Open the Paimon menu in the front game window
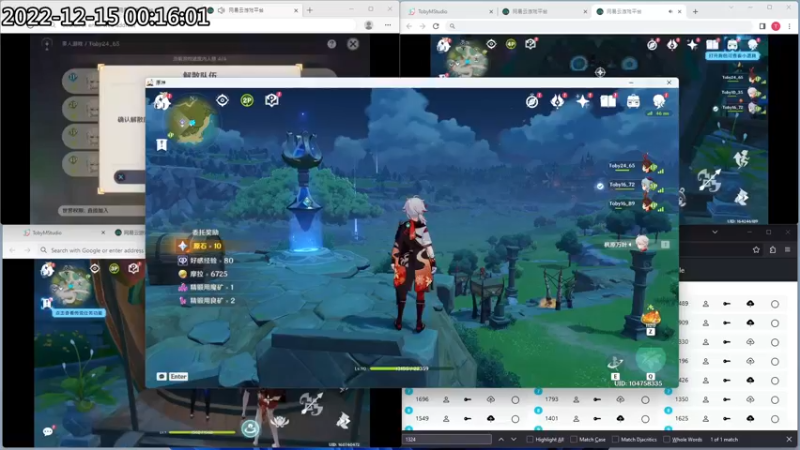The image size is (800, 450). coord(162,101)
